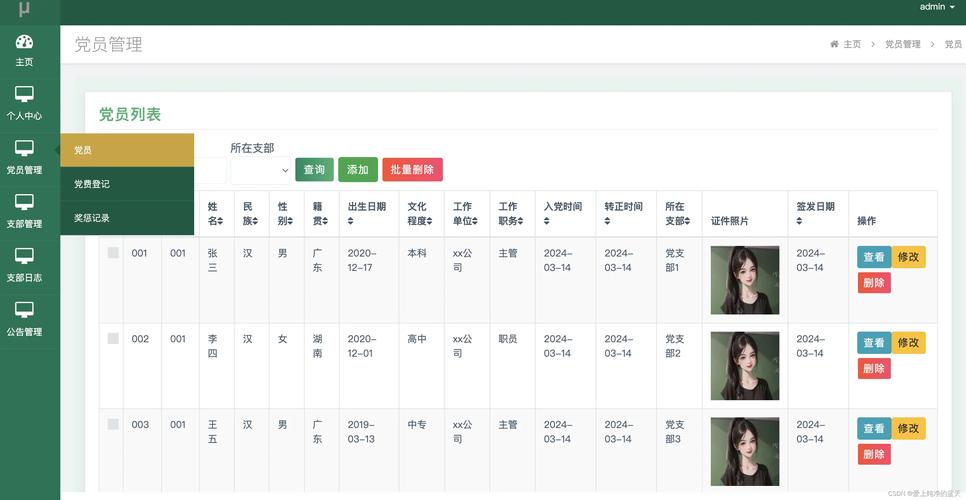966x500 pixels.
Task: Open 个人中心 monitor icon in sidebar
Action: pos(24,94)
